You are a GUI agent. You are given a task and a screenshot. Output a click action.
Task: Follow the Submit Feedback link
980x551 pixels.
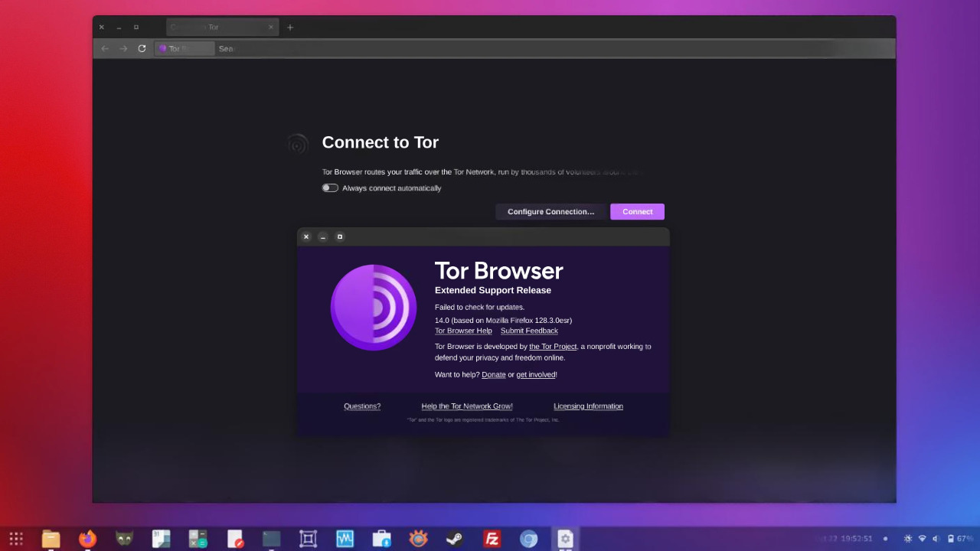click(529, 331)
